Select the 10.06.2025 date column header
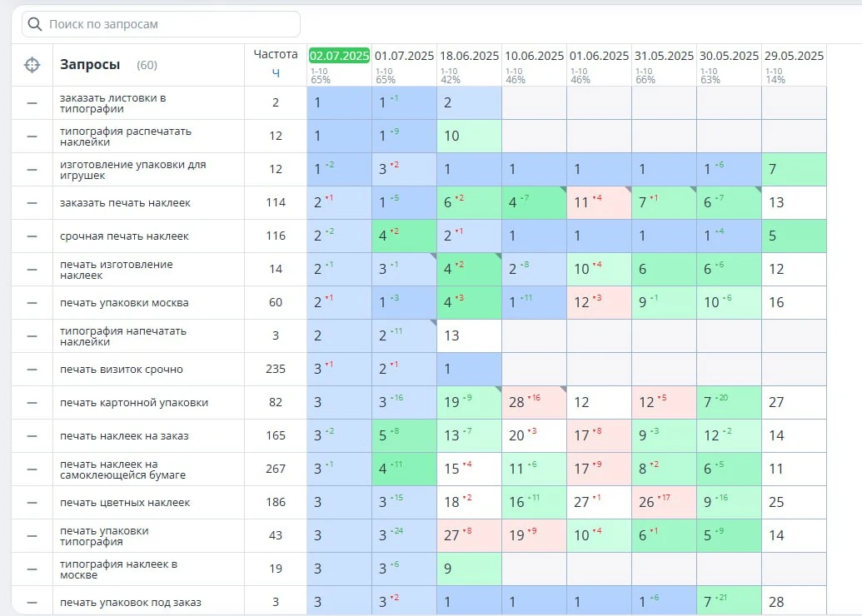Viewport: 862px width, 616px height. tap(534, 56)
